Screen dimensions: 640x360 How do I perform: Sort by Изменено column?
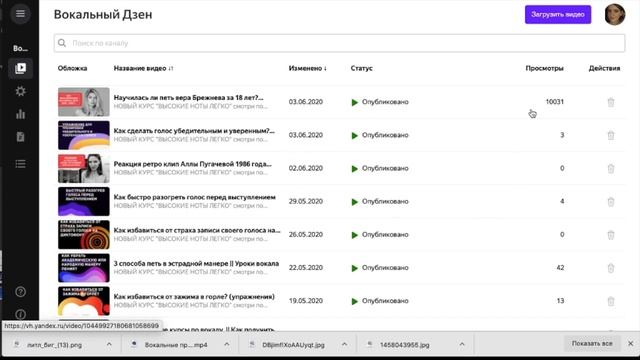coord(308,68)
